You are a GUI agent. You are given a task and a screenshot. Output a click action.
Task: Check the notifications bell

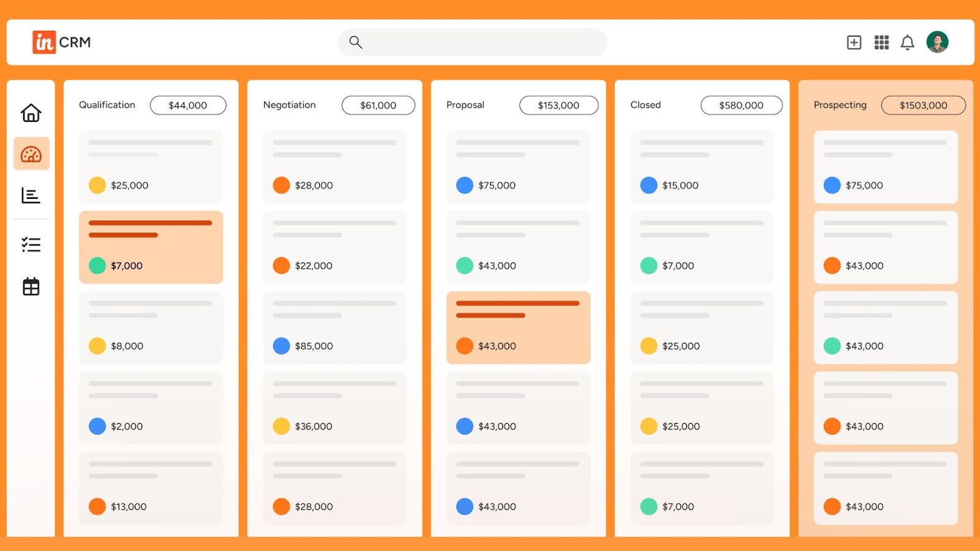907,42
